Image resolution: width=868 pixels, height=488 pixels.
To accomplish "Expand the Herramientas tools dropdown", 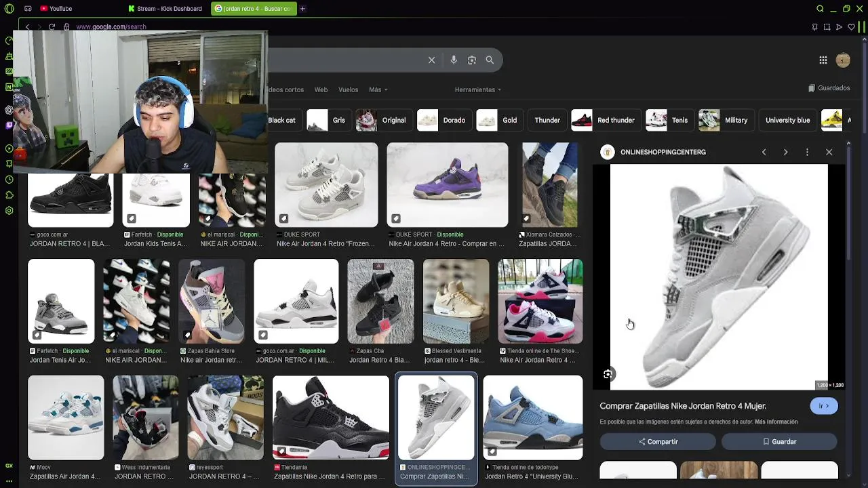I will point(478,89).
